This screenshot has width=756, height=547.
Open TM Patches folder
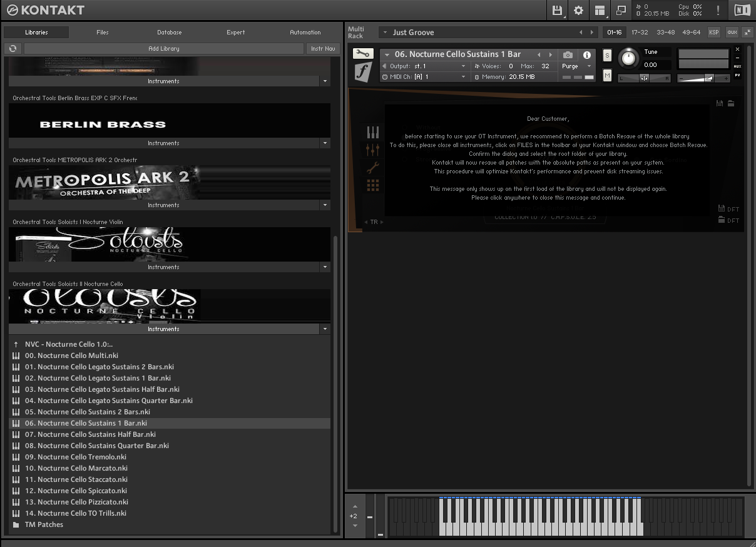(x=170, y=524)
